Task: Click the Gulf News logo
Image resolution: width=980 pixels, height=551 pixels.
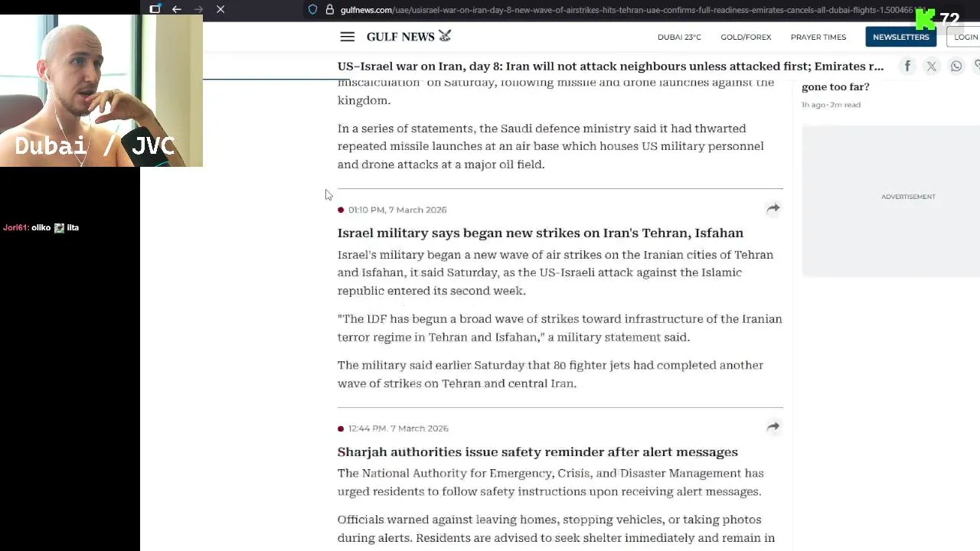Action: [x=409, y=36]
